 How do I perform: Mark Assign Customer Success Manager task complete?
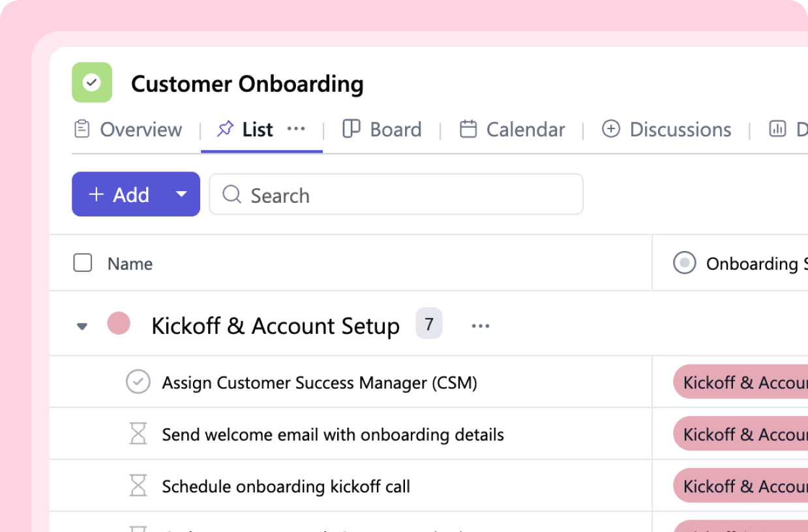[x=138, y=382]
